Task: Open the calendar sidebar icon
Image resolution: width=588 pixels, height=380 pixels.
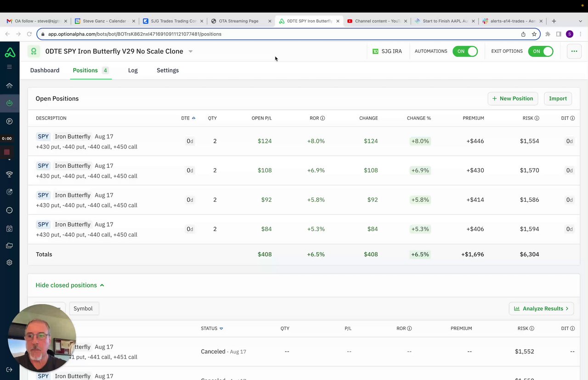Action: pyautogui.click(x=9, y=228)
